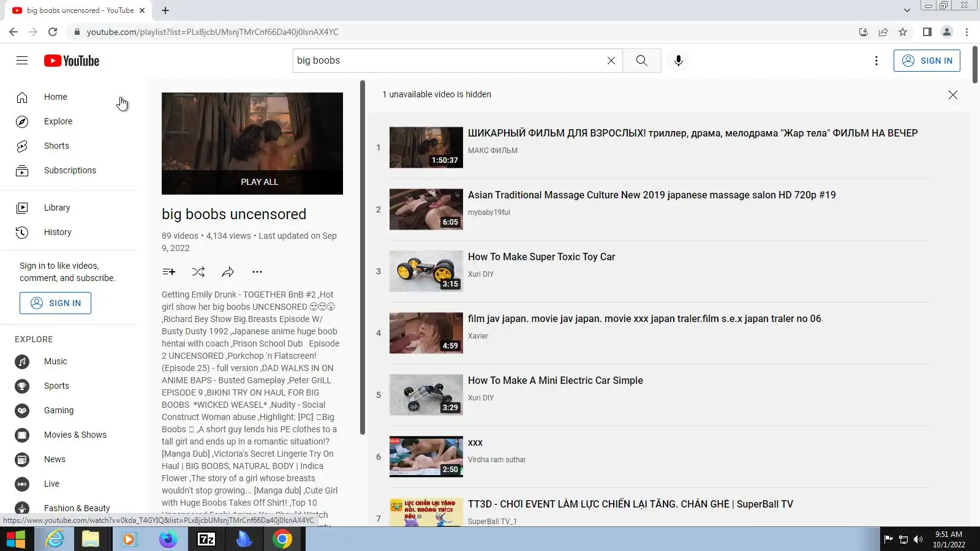Open the YouTube guide hamburger menu
Viewport: 980px width, 551px height.
pyautogui.click(x=22, y=61)
